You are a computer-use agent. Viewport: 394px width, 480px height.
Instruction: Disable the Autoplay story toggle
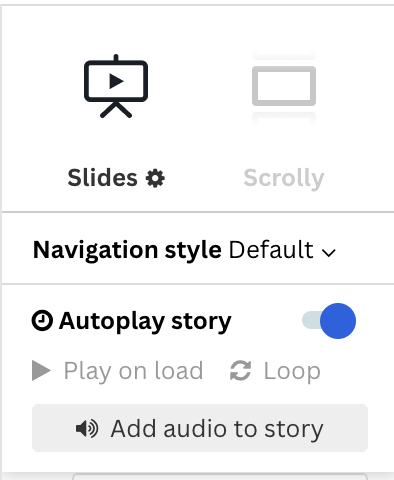[329, 321]
